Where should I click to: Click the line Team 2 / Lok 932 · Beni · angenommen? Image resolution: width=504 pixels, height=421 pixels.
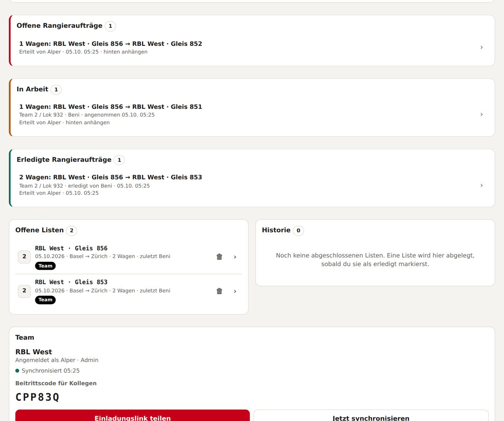(x=87, y=115)
